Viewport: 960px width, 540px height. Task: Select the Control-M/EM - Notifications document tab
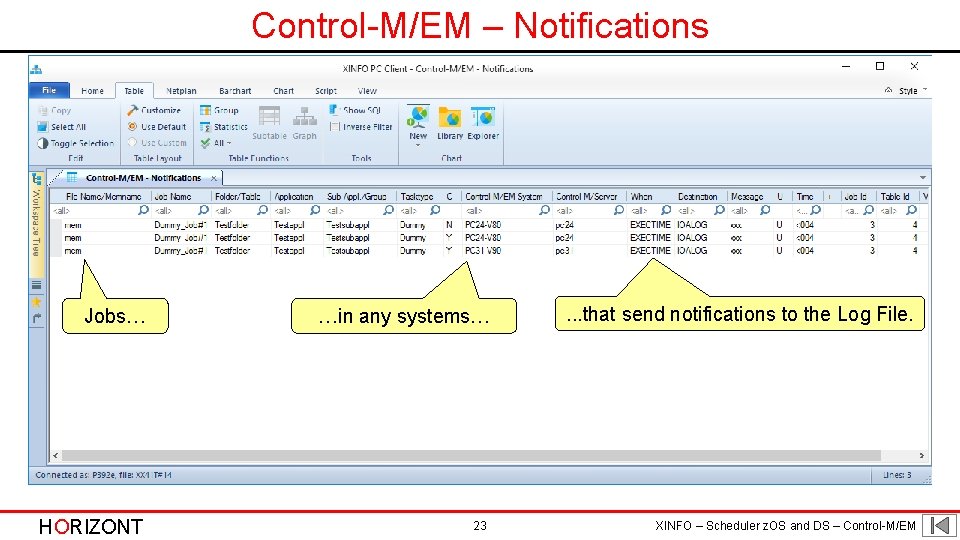coord(143,178)
